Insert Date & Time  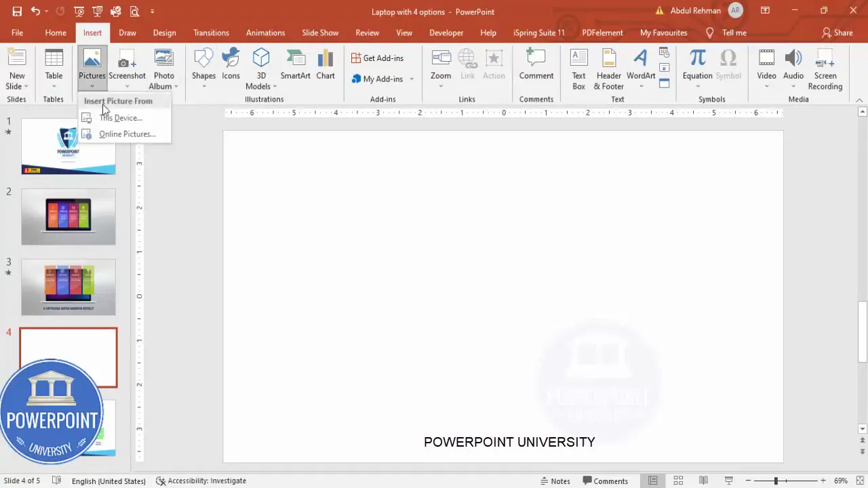click(x=665, y=53)
